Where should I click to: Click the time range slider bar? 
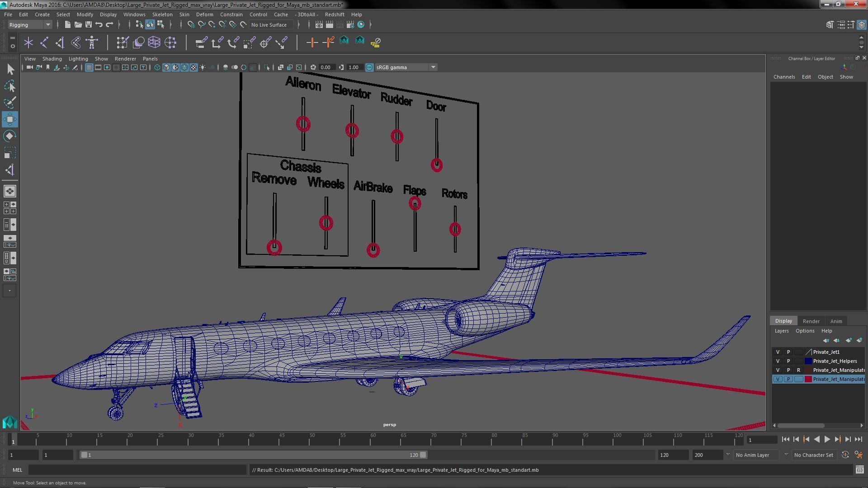(x=253, y=455)
